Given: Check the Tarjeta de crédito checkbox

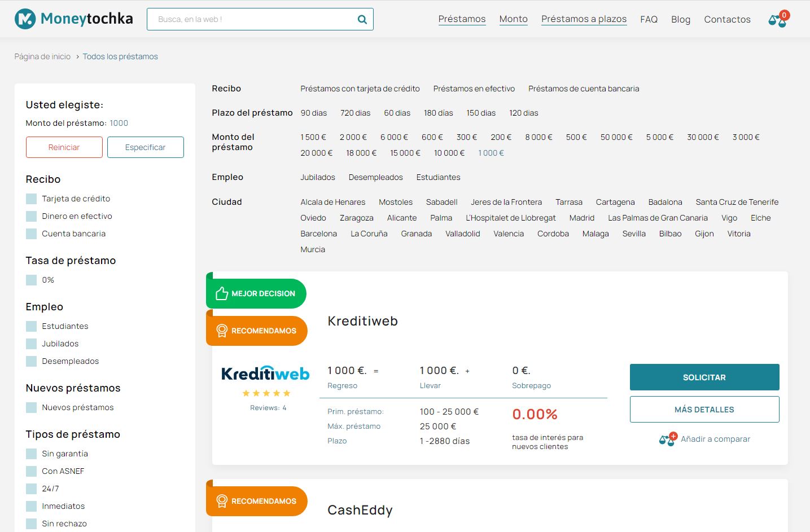Looking at the screenshot, I should tap(31, 199).
